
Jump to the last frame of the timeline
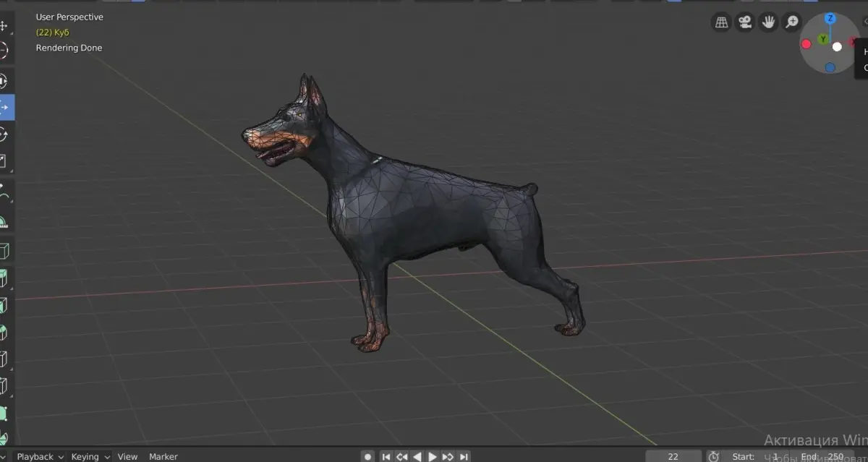(464, 456)
